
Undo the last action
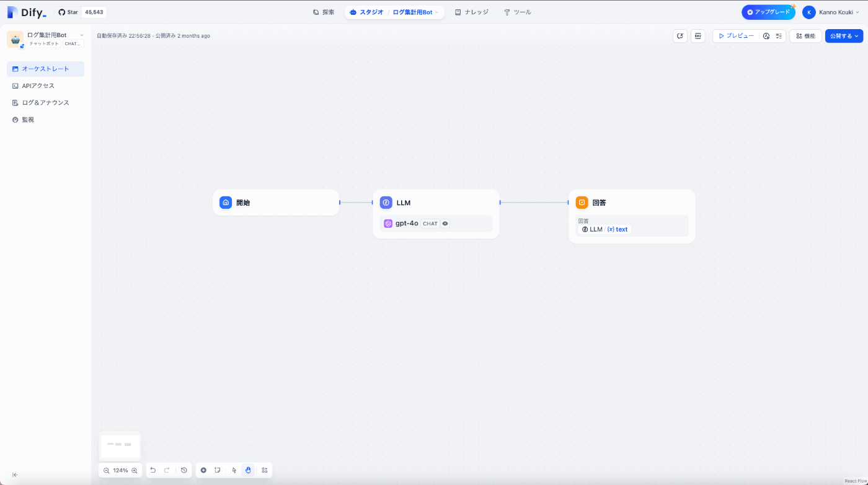153,470
